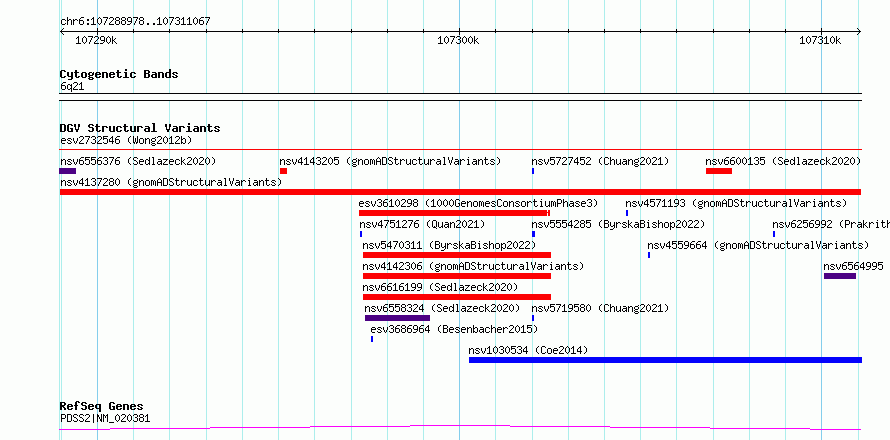Select the nsv6556376 (Sedlazeck2020) label
The height and width of the screenshot is (440, 890).
(x=138, y=161)
